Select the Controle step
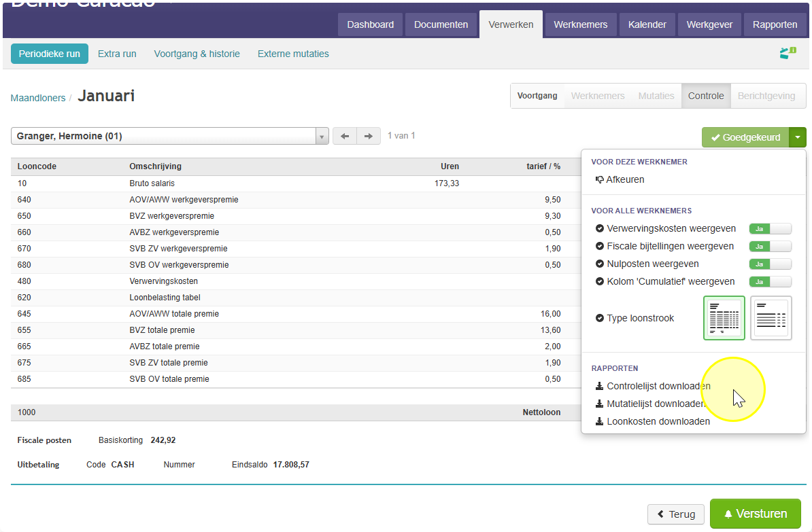 click(x=706, y=96)
